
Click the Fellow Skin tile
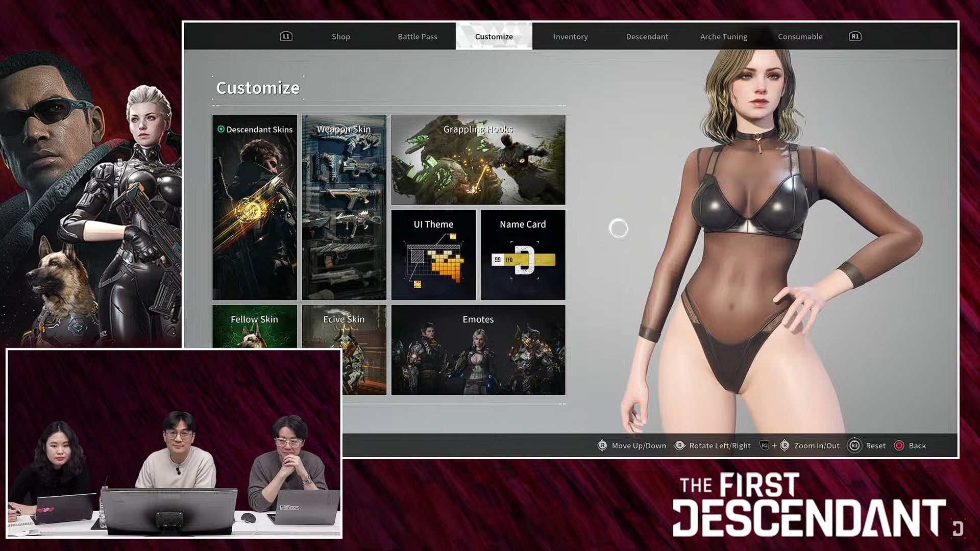point(254,327)
